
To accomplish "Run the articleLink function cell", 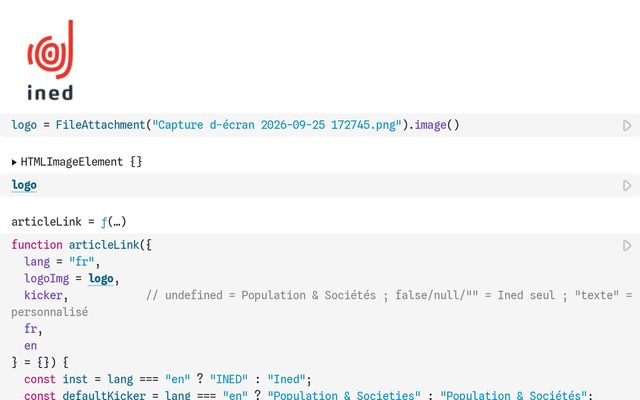I will (627, 246).
